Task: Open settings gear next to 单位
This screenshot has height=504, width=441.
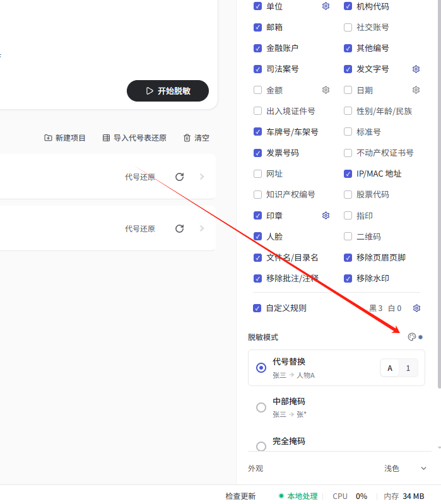Action: 326,6
